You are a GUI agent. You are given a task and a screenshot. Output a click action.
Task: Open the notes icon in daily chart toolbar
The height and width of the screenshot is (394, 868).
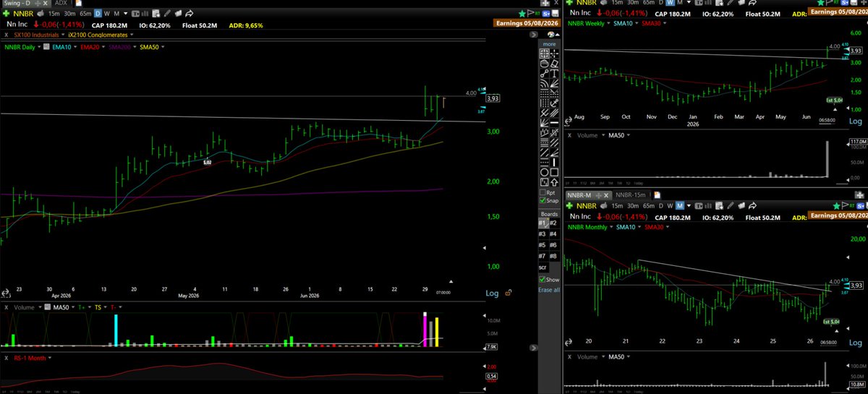[x=156, y=14]
